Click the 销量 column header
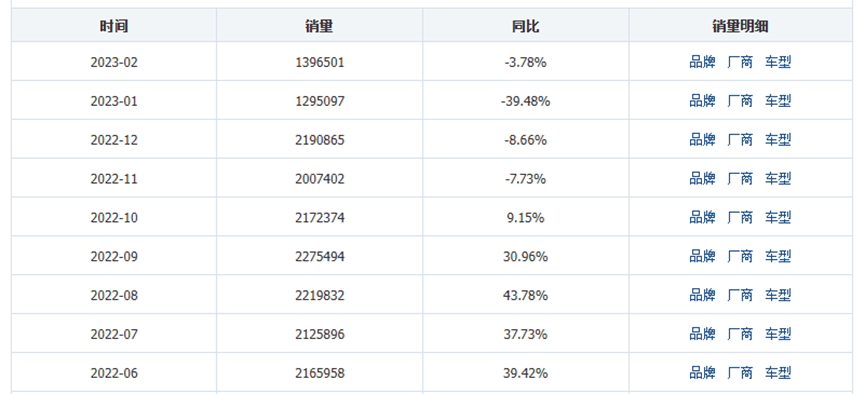 [x=319, y=26]
